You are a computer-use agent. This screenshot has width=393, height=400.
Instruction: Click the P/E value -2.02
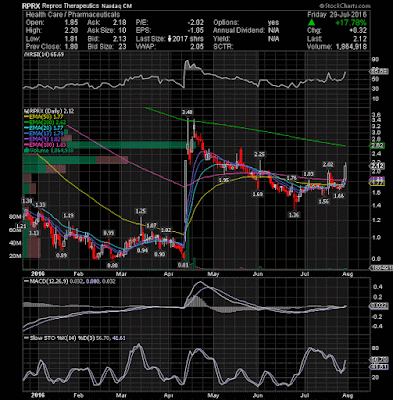coord(195,23)
